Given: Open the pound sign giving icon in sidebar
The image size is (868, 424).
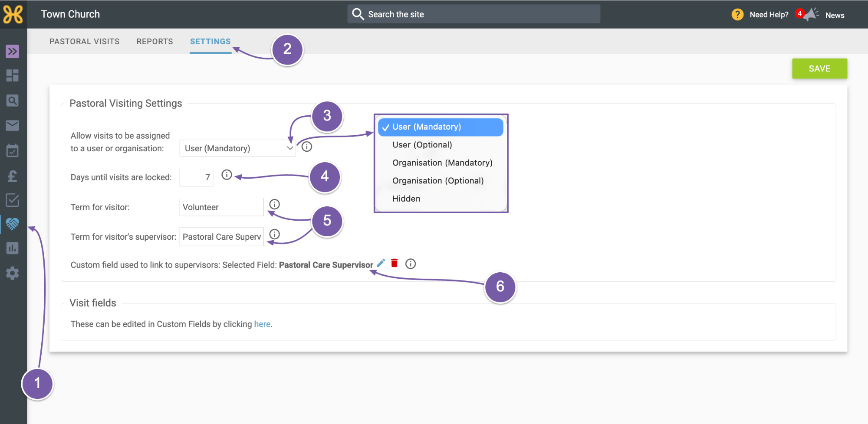Looking at the screenshot, I should click(x=13, y=176).
